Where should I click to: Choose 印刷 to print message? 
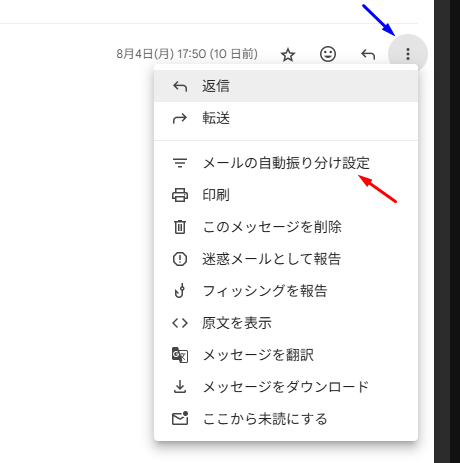(286, 195)
